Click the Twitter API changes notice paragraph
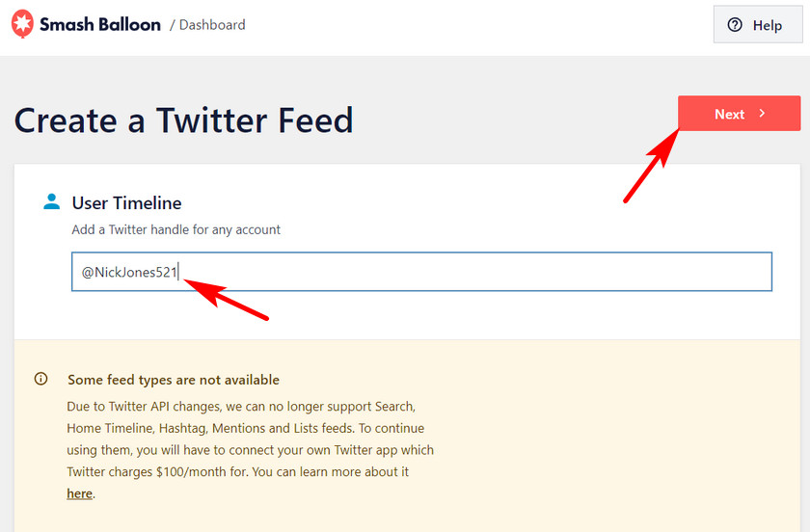 (x=251, y=449)
